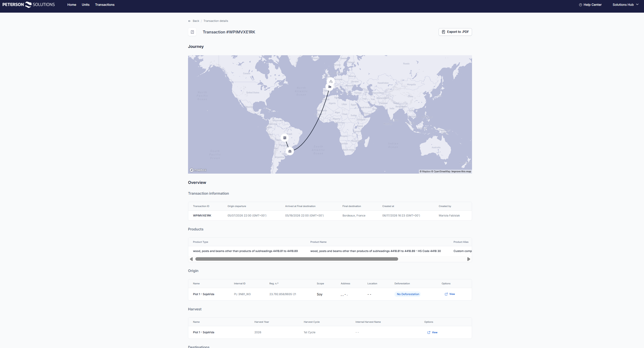
Task: Click the Back arrow link
Action: (194, 21)
